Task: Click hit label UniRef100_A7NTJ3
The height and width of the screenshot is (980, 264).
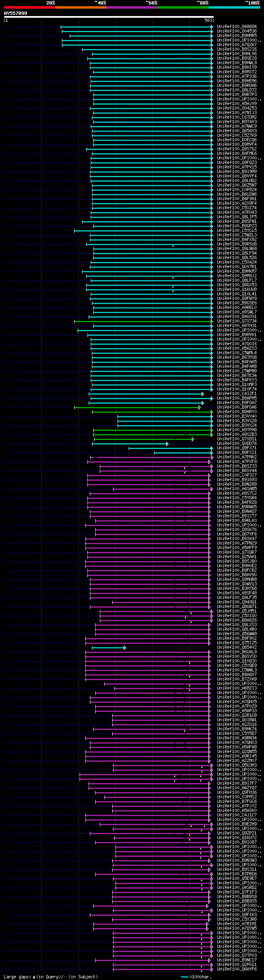Action: (237, 113)
